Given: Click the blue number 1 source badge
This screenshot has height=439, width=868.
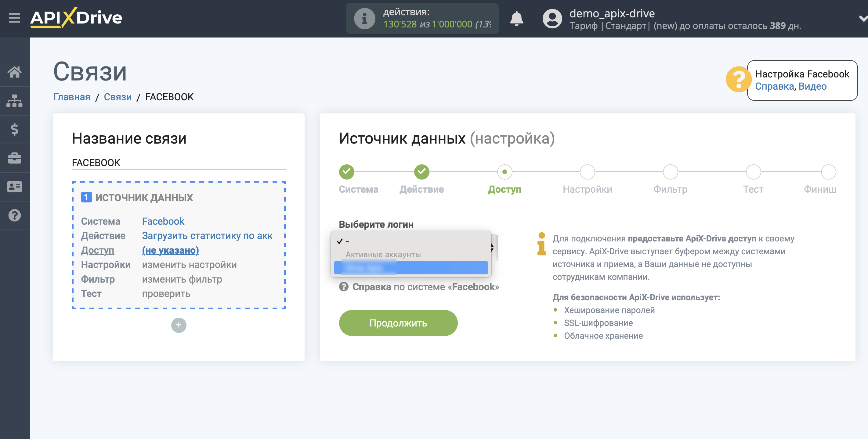Looking at the screenshot, I should pos(86,197).
